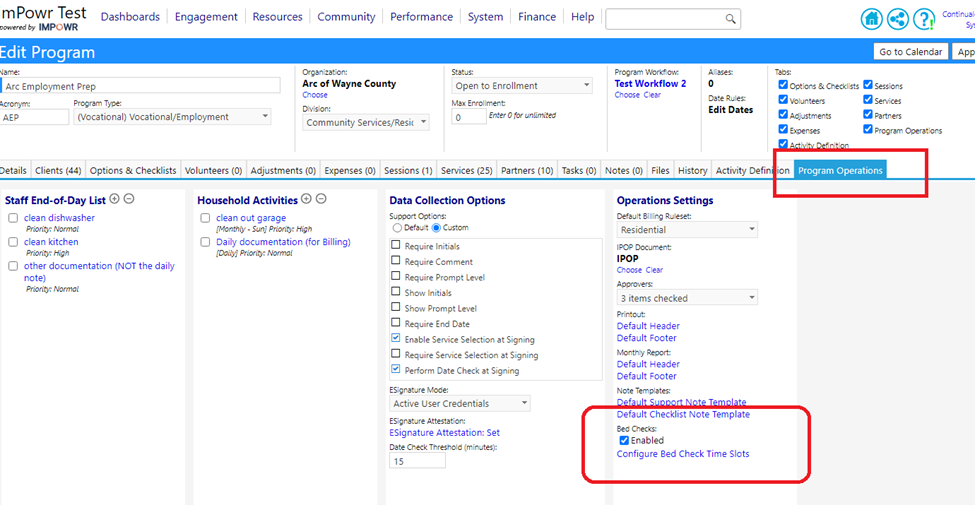
Task: Open Daily documentation (for Billing) activity
Action: (x=283, y=242)
